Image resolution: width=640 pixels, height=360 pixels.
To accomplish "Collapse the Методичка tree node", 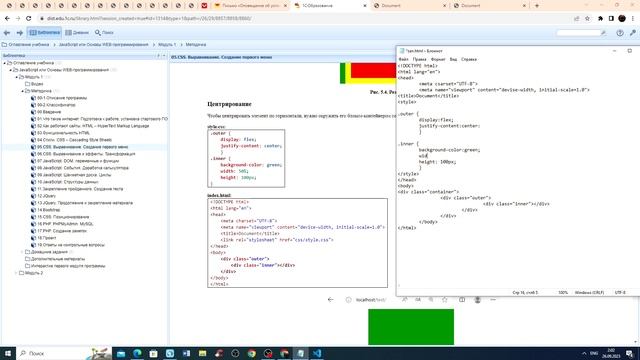I will pos(22,91).
